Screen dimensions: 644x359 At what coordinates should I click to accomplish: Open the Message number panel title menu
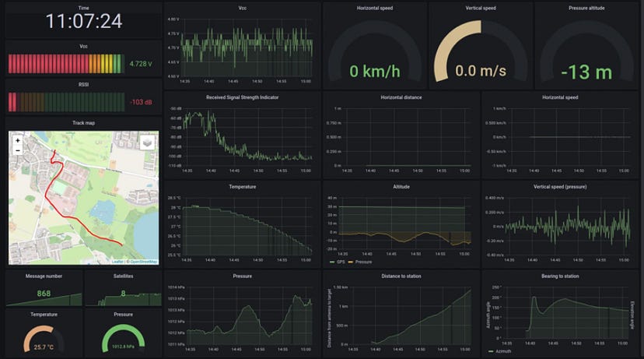pyautogui.click(x=44, y=276)
